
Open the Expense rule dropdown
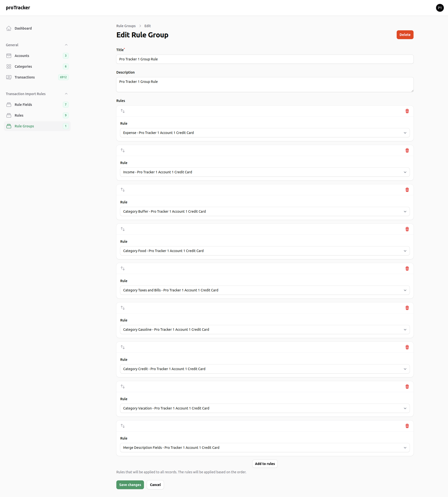265,133
